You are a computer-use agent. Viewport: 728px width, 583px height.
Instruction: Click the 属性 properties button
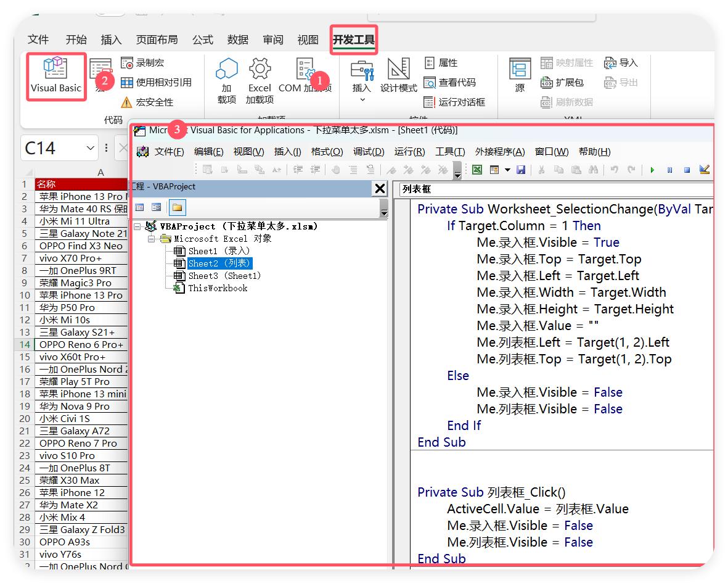click(x=441, y=63)
